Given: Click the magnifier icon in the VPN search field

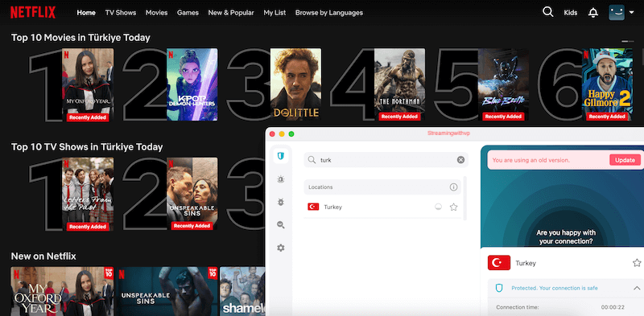Looking at the screenshot, I should pyautogui.click(x=312, y=160).
